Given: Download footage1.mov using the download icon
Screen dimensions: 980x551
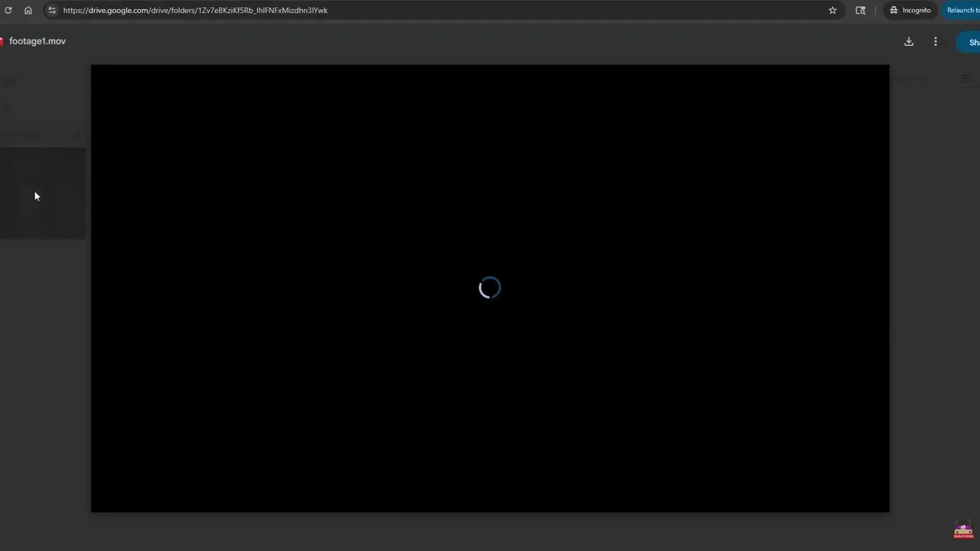Looking at the screenshot, I should tap(909, 41).
